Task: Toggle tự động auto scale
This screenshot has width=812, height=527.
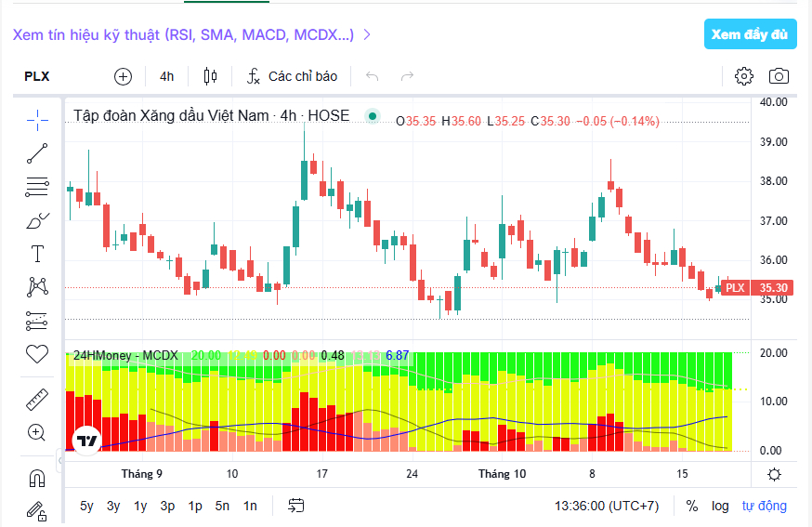Action: coord(765,506)
